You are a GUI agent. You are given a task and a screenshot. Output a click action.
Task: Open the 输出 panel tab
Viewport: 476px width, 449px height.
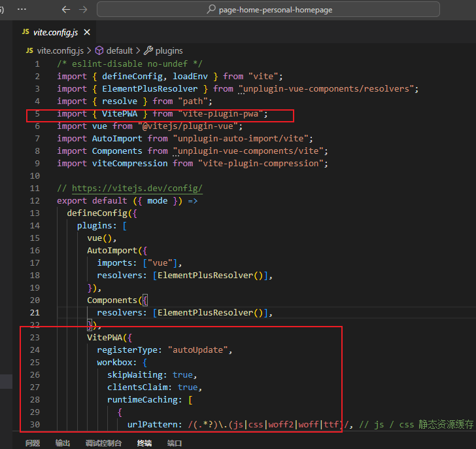pos(63,443)
